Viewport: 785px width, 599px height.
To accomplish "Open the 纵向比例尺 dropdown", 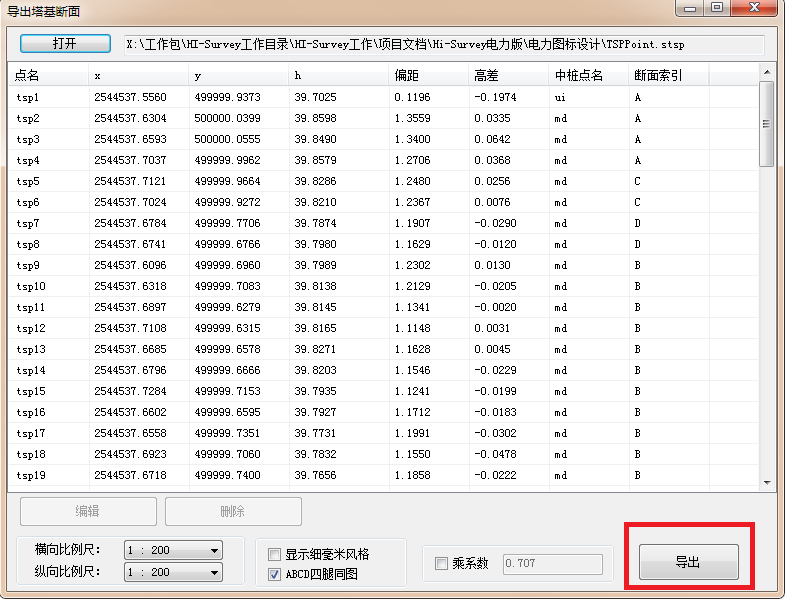I will pos(173,572).
